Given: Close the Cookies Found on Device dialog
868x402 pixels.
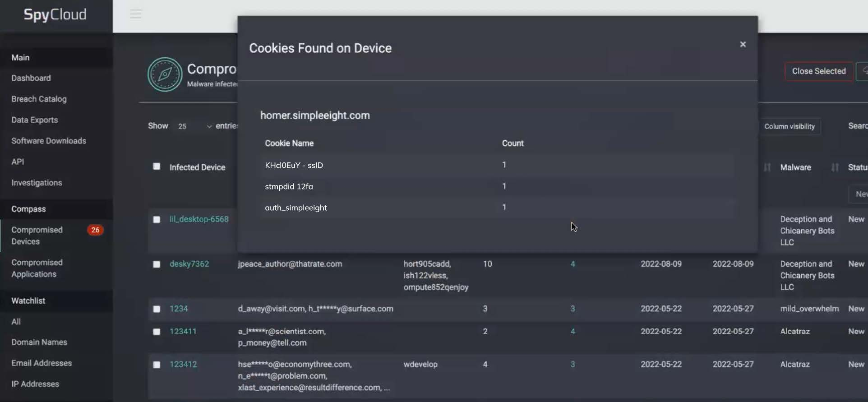Looking at the screenshot, I should pos(743,44).
